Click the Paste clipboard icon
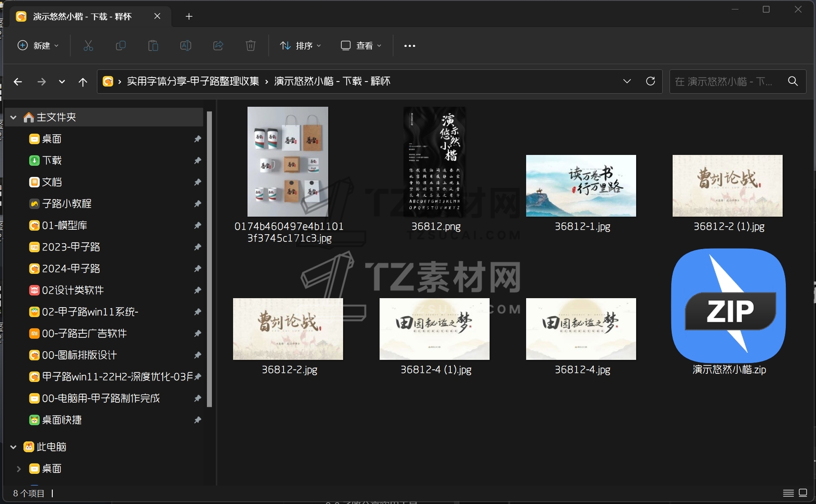The image size is (816, 504). tap(153, 45)
